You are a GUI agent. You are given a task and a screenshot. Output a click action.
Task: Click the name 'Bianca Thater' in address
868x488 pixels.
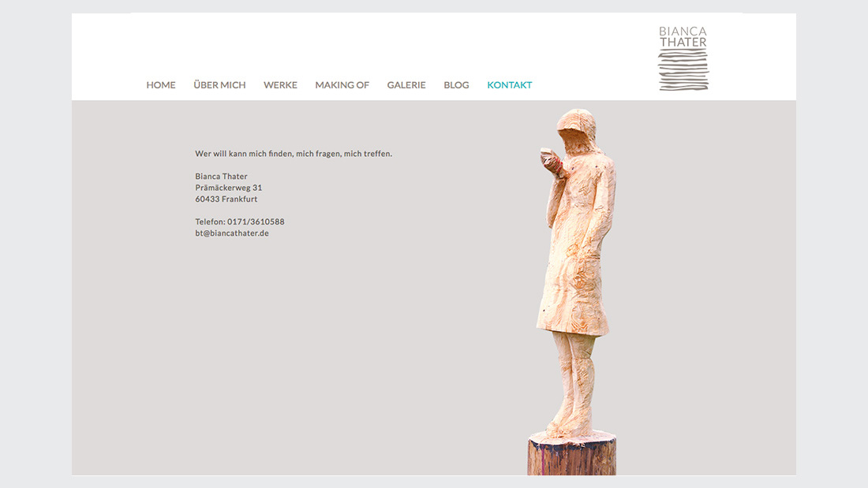click(x=221, y=176)
